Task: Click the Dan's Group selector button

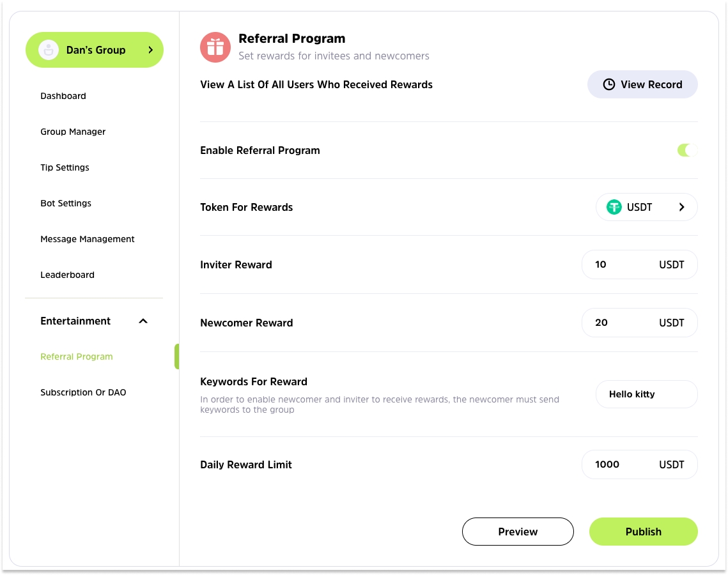Action: tap(94, 50)
